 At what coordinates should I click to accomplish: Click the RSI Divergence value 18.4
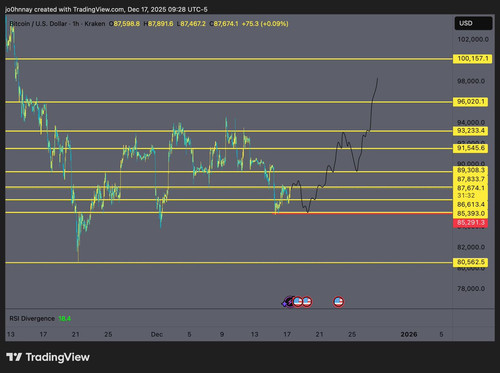[x=65, y=319]
